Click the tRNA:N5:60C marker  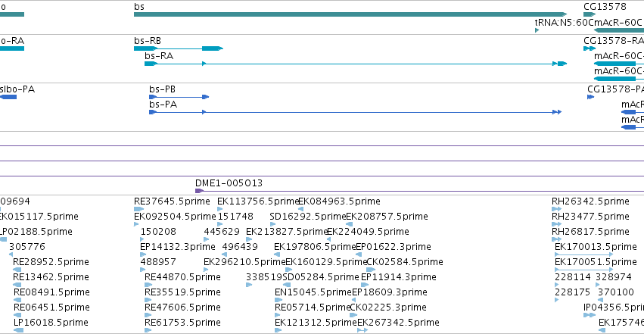[x=537, y=30]
